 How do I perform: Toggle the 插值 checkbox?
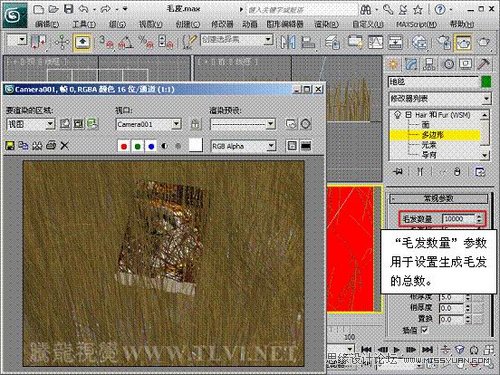coord(424,330)
